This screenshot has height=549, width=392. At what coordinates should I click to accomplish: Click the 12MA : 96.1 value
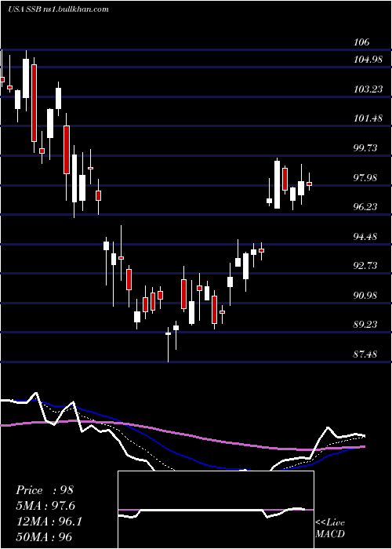pos(49,522)
